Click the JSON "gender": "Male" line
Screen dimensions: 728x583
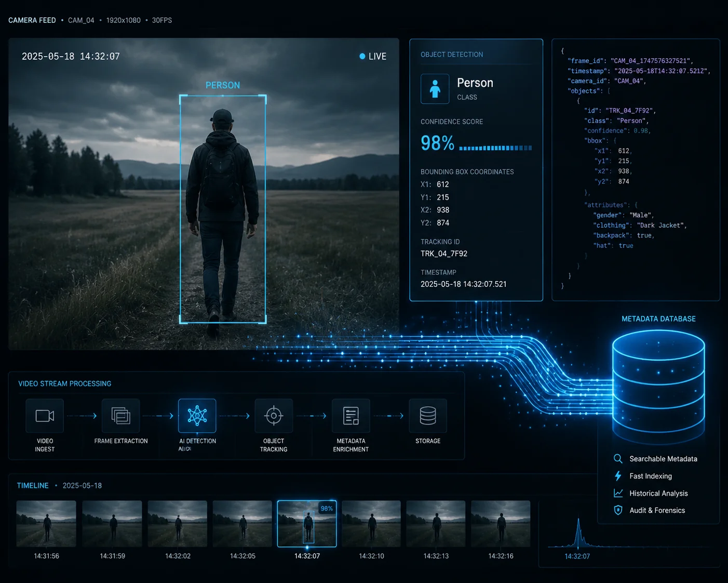point(624,215)
